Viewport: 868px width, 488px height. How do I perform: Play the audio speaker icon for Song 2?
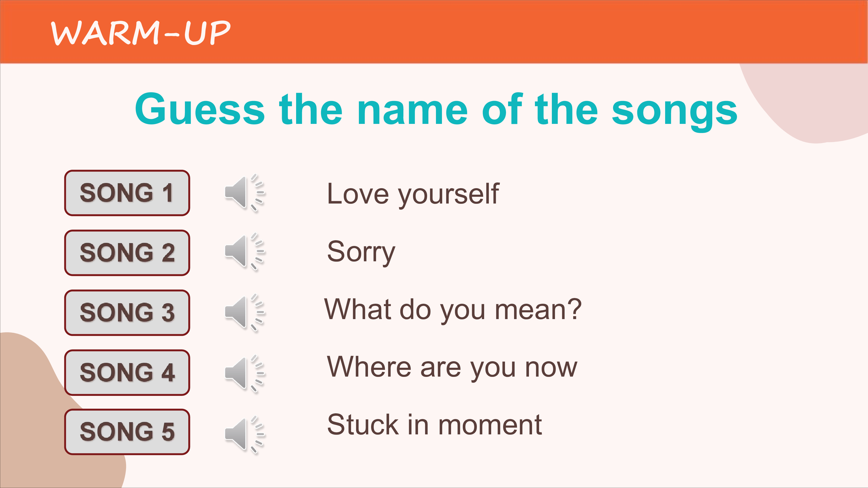[x=245, y=252]
